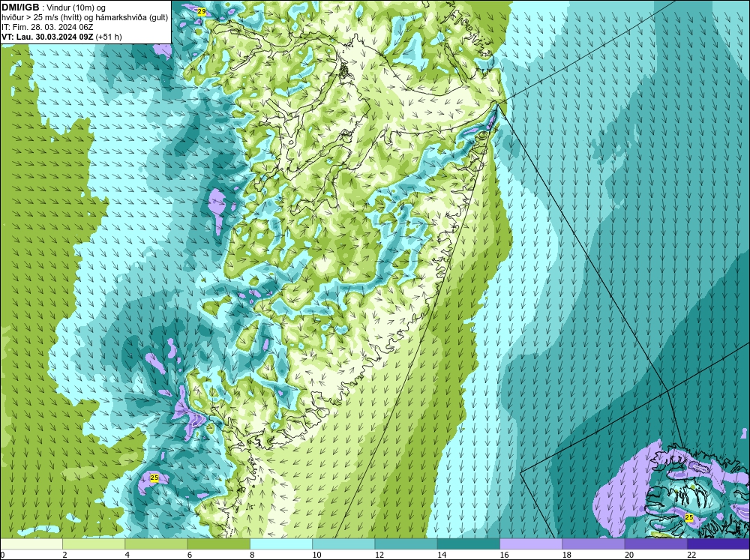Select the violet 20–22 m/s legend swatch
The height and width of the screenshot is (560, 750).
pyautogui.click(x=656, y=544)
